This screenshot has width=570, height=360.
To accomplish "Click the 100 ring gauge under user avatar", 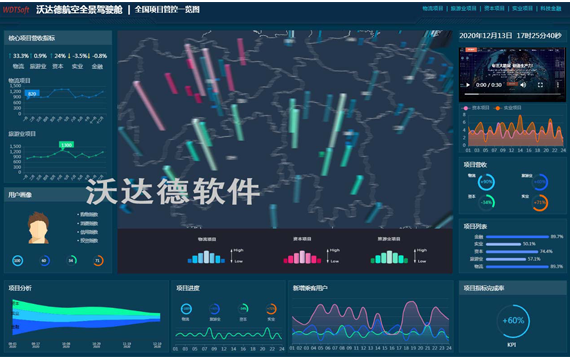I will tap(17, 260).
